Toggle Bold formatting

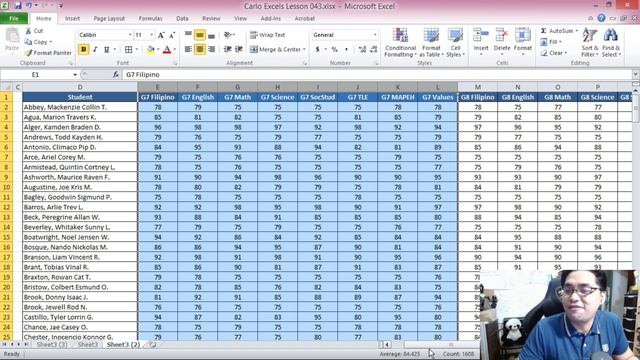click(x=84, y=49)
